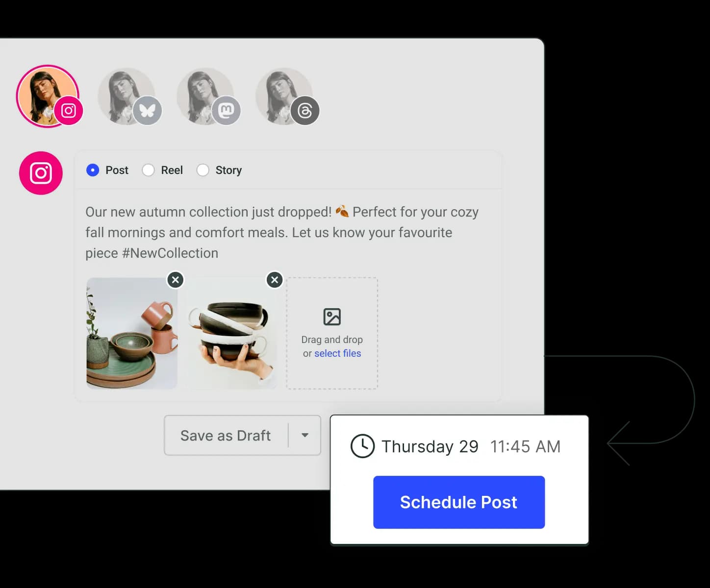Click the image upload icon in dropzone

[332, 316]
